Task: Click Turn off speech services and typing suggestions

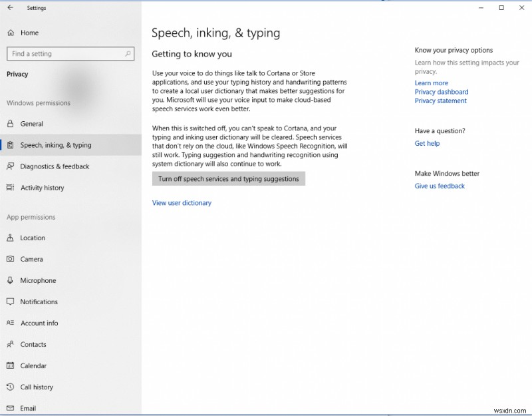Action: click(228, 178)
